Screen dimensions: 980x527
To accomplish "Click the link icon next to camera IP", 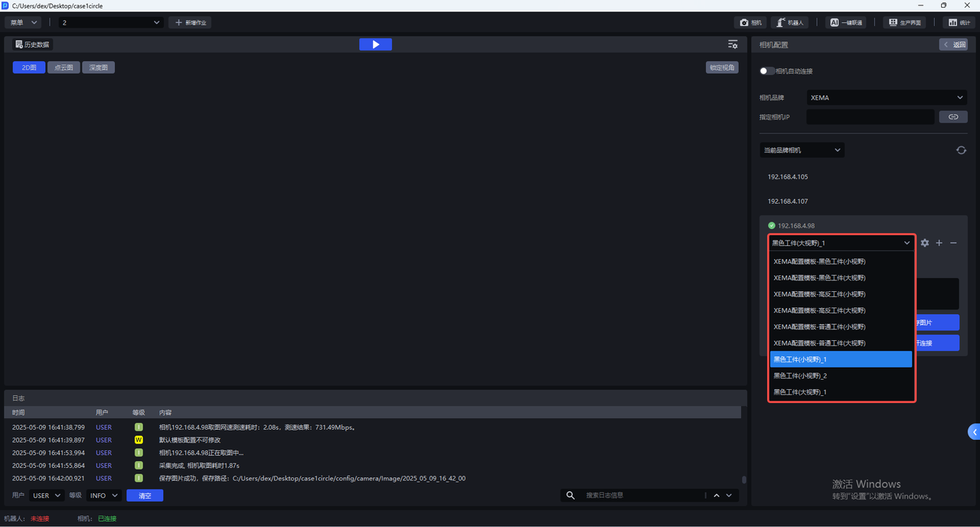I will coord(953,117).
